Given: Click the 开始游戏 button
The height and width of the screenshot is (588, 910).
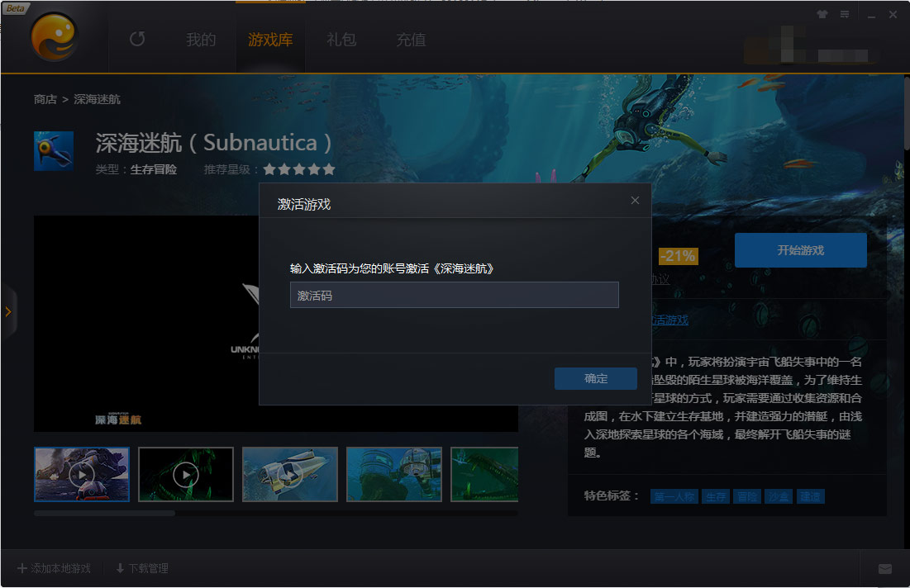Looking at the screenshot, I should coord(800,250).
